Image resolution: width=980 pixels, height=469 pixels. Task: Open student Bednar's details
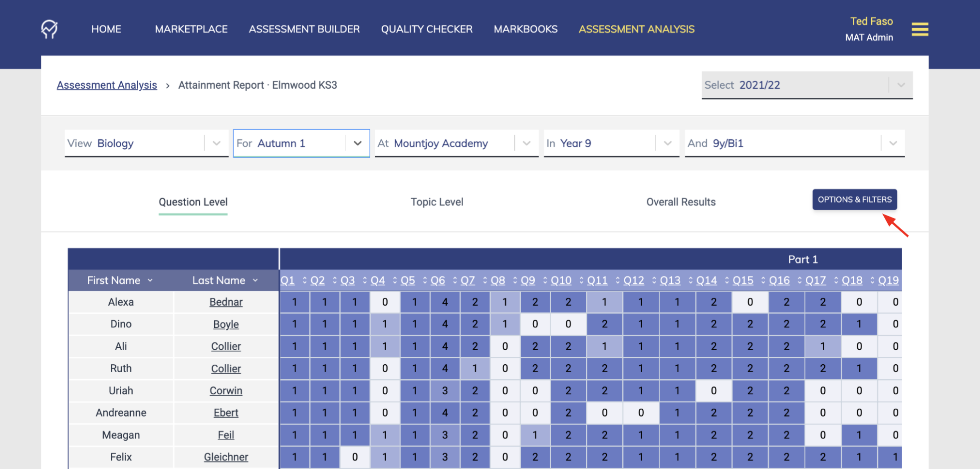pos(226,302)
